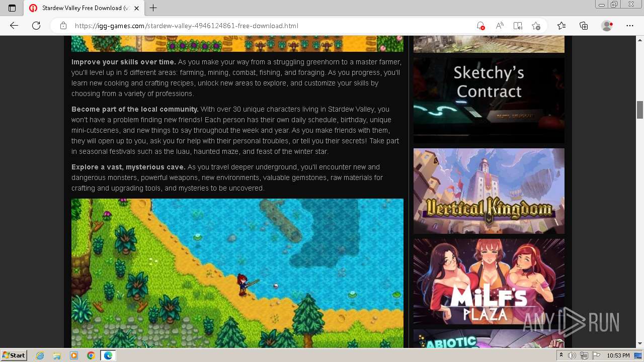Open the Favorites list icon
This screenshot has height=362, width=644.
pyautogui.click(x=561, y=26)
